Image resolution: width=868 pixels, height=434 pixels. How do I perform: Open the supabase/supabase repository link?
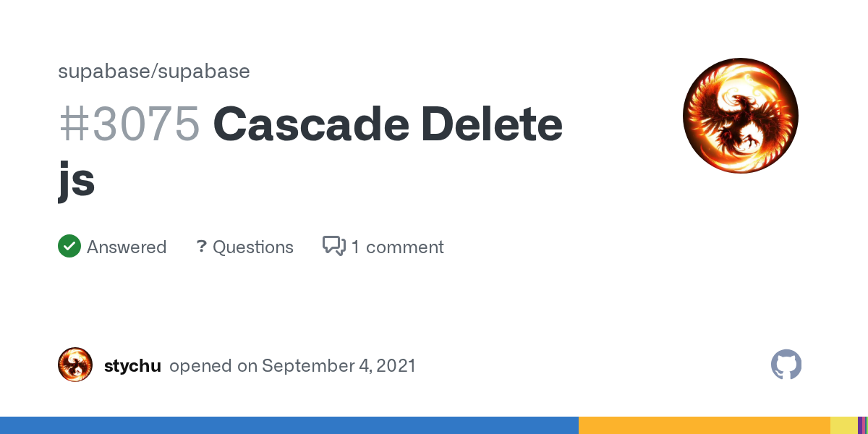point(154,71)
